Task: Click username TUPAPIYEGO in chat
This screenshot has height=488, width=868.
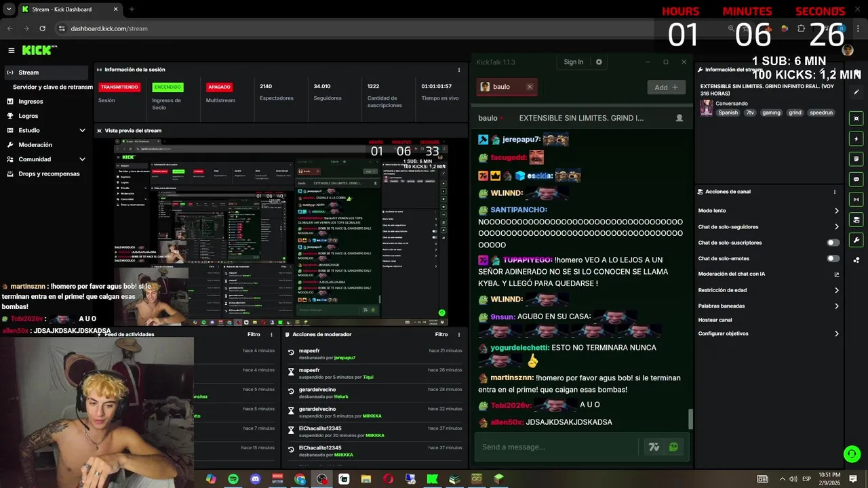Action: click(528, 260)
